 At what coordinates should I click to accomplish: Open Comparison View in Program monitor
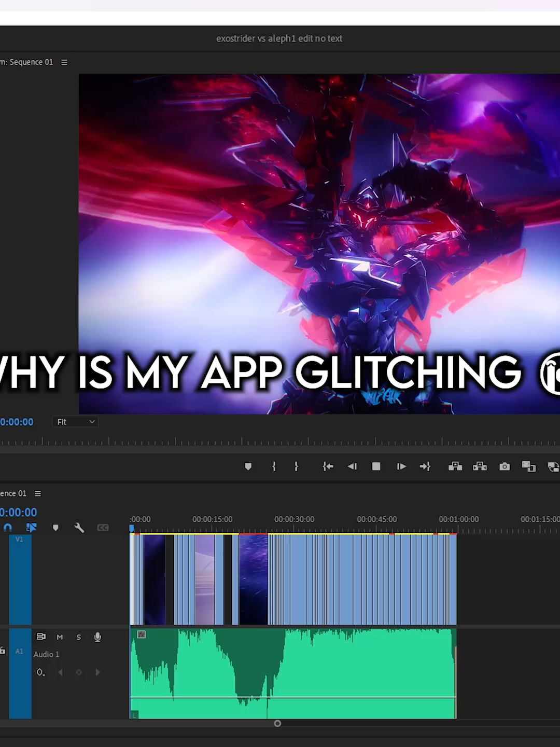[x=528, y=466]
